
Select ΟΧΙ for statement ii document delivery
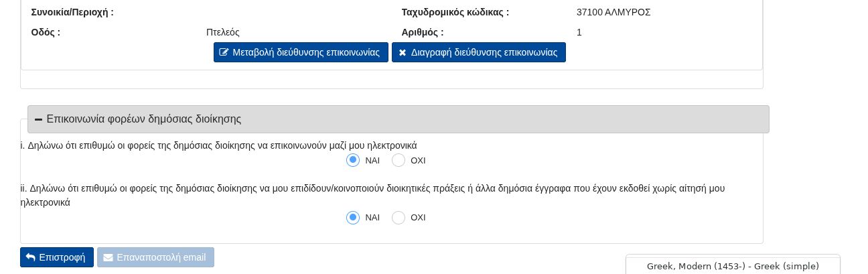point(399,217)
